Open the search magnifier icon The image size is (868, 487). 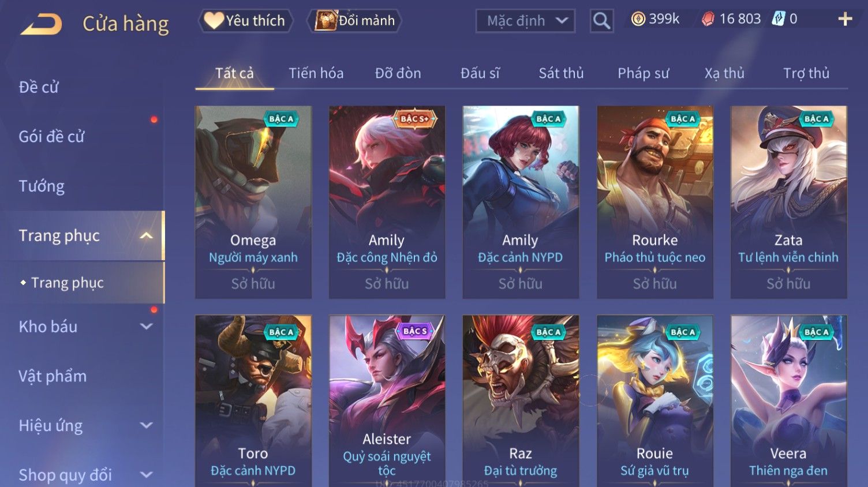pyautogui.click(x=601, y=21)
